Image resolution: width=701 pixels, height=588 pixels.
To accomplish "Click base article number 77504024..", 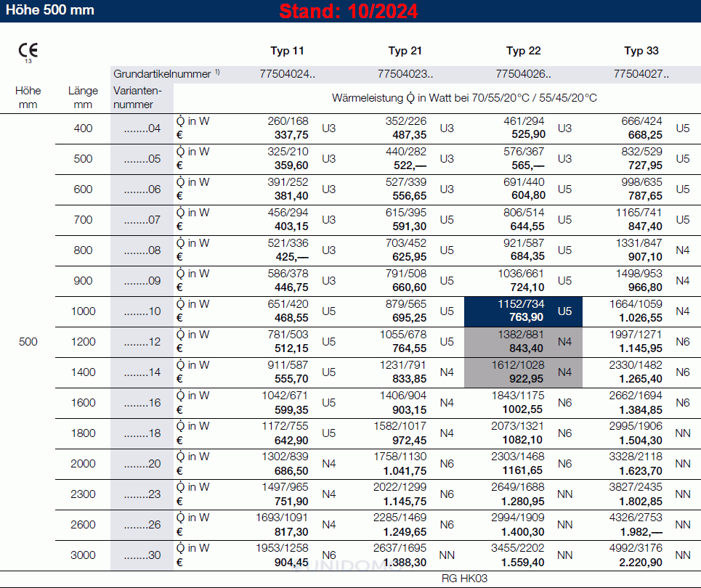I will click(287, 74).
